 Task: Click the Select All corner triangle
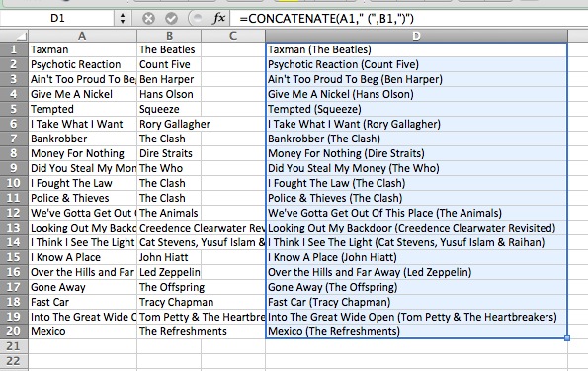pyautogui.click(x=22, y=36)
